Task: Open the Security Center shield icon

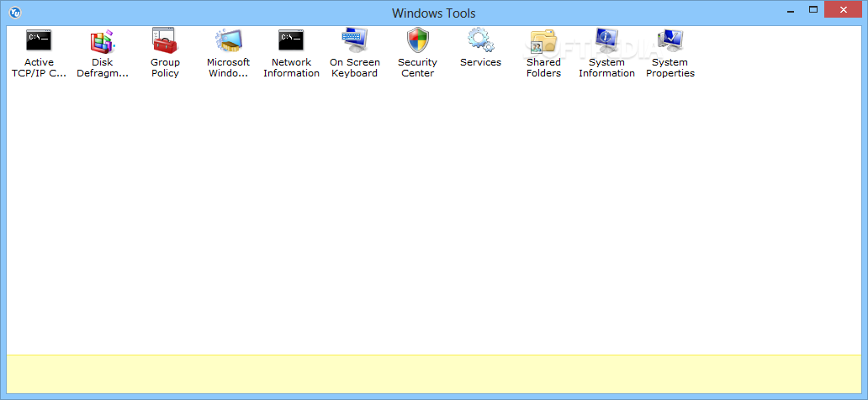Action: (417, 40)
